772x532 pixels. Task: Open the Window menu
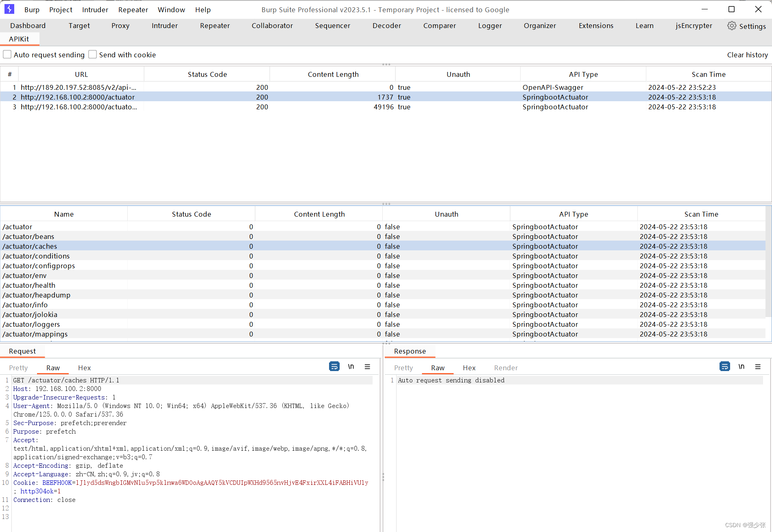point(171,10)
